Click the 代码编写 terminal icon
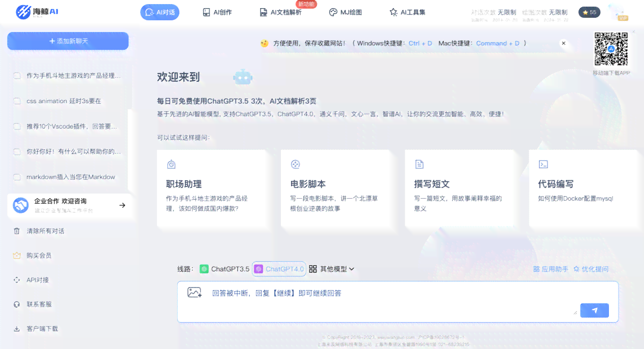This screenshot has width=644, height=349. click(543, 164)
